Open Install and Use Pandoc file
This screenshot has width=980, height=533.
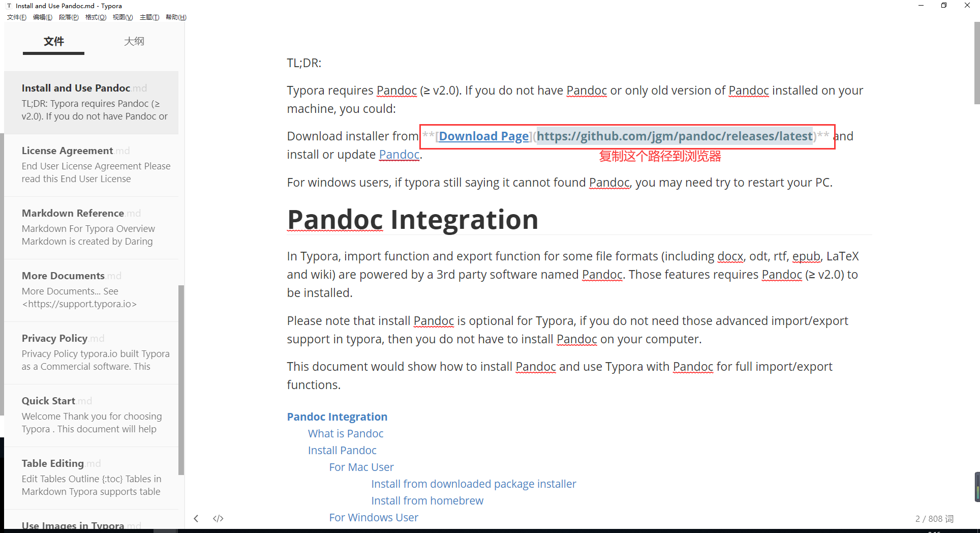(x=91, y=102)
